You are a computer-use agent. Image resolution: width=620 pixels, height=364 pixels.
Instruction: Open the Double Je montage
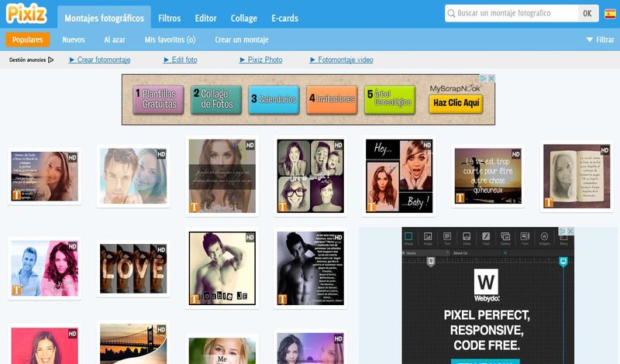[222, 269]
